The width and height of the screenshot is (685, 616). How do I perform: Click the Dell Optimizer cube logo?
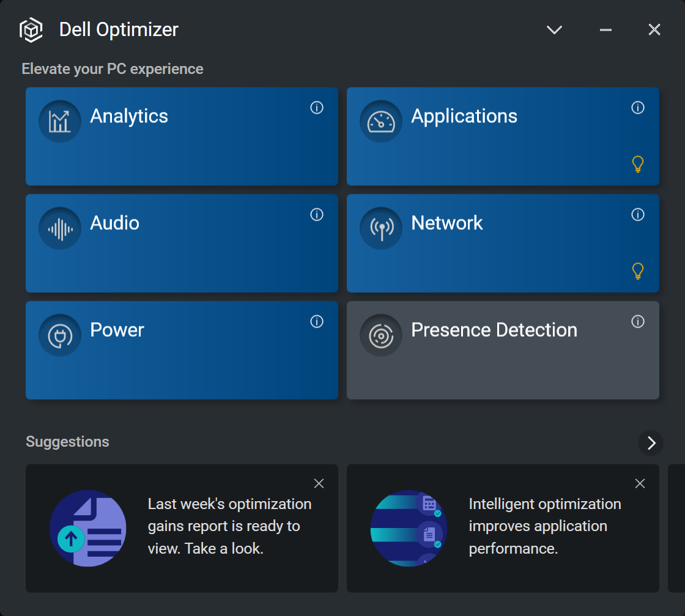click(x=31, y=29)
